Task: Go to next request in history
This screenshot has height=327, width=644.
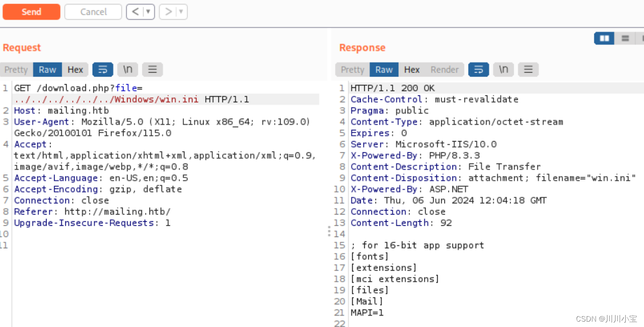Action: click(168, 12)
